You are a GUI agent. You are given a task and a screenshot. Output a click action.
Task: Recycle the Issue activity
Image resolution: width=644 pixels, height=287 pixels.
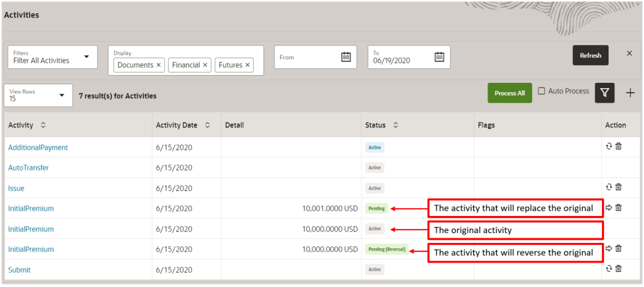tap(610, 187)
